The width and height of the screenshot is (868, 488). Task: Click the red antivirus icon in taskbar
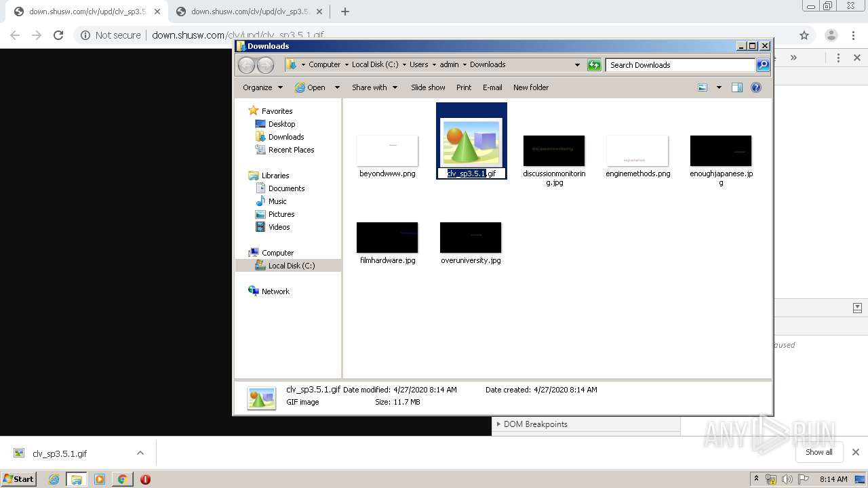click(x=145, y=479)
